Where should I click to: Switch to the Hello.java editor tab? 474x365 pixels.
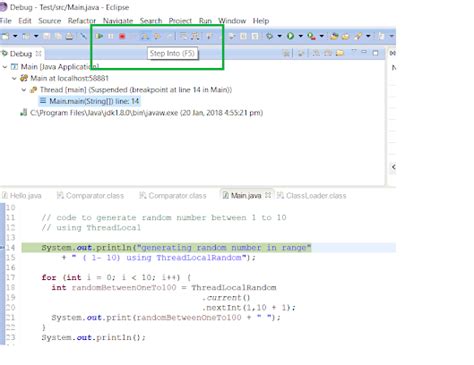click(22, 196)
